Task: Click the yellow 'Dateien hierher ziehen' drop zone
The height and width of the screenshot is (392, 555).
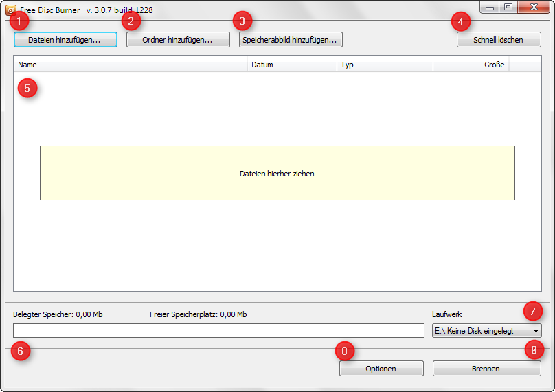Action: click(277, 173)
